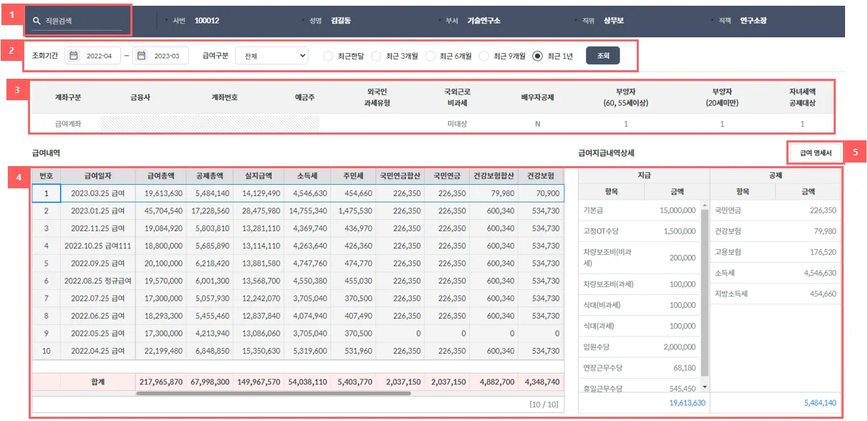Click the 미대상 overseas work value
This screenshot has height=421, width=868.
point(457,124)
